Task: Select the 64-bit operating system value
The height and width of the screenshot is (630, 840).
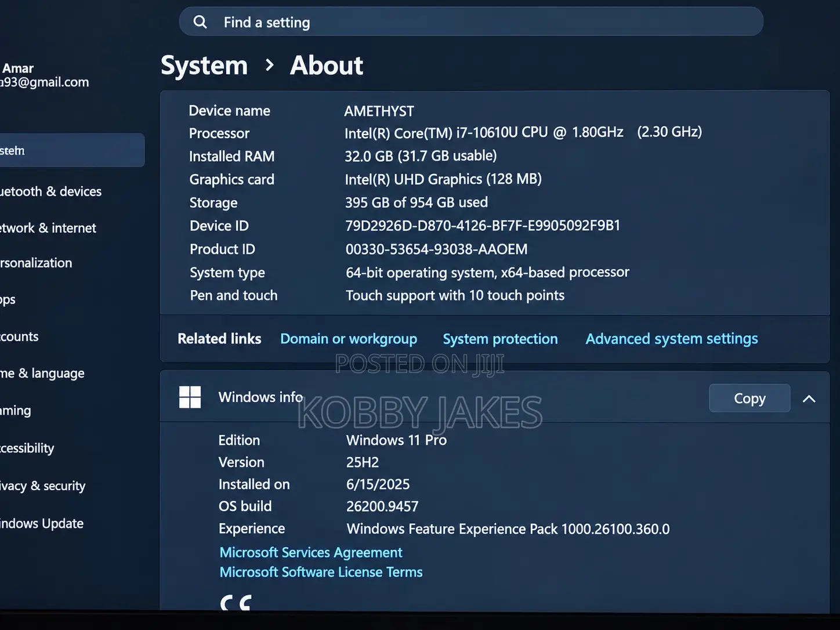Action: click(487, 272)
